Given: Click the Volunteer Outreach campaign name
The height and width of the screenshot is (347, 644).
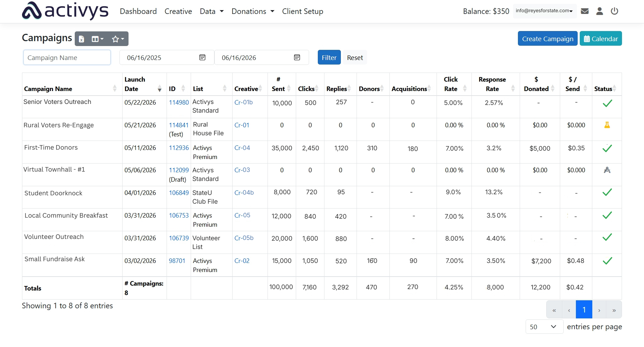Looking at the screenshot, I should coord(54,237).
